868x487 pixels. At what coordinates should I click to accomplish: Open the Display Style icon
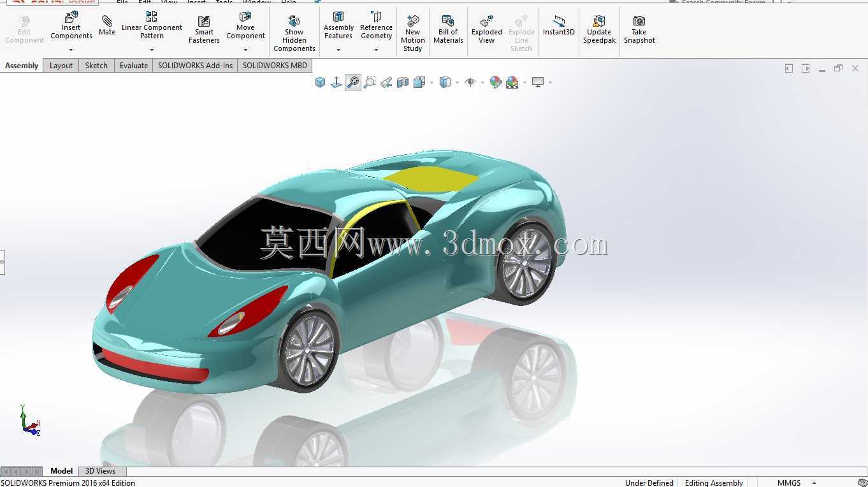[445, 82]
